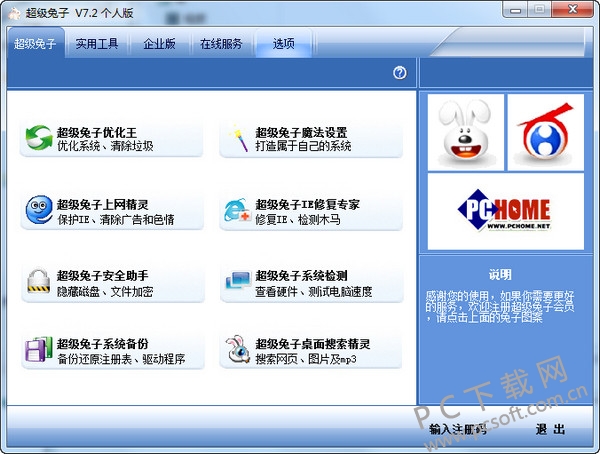Select the 选项 tab
Screen dimensions: 600x454
coord(284,44)
